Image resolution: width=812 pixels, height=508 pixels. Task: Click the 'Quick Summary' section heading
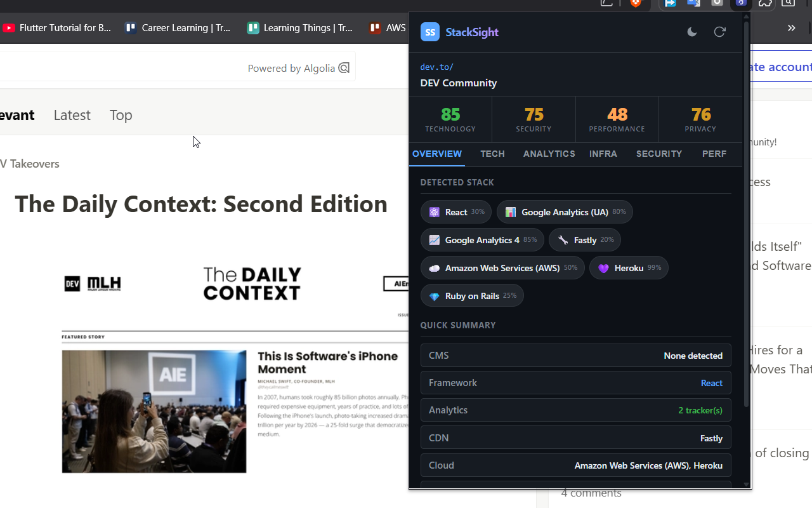pos(458,325)
